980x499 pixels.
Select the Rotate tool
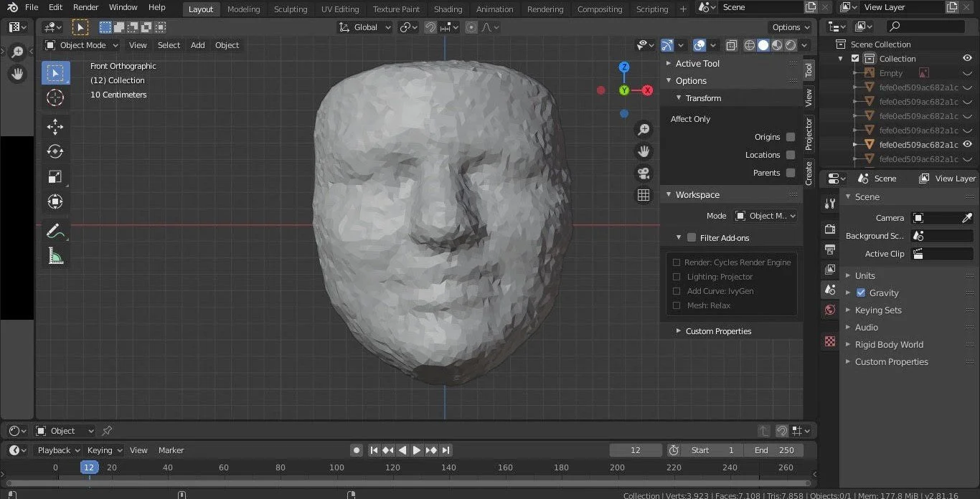coord(55,151)
